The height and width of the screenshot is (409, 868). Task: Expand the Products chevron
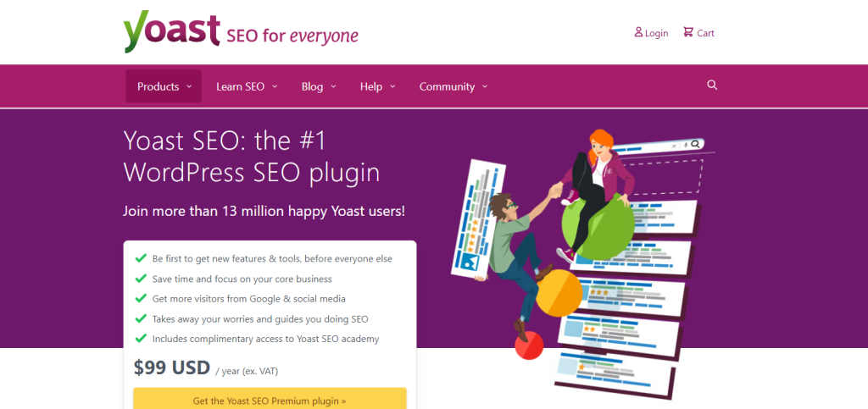(189, 86)
